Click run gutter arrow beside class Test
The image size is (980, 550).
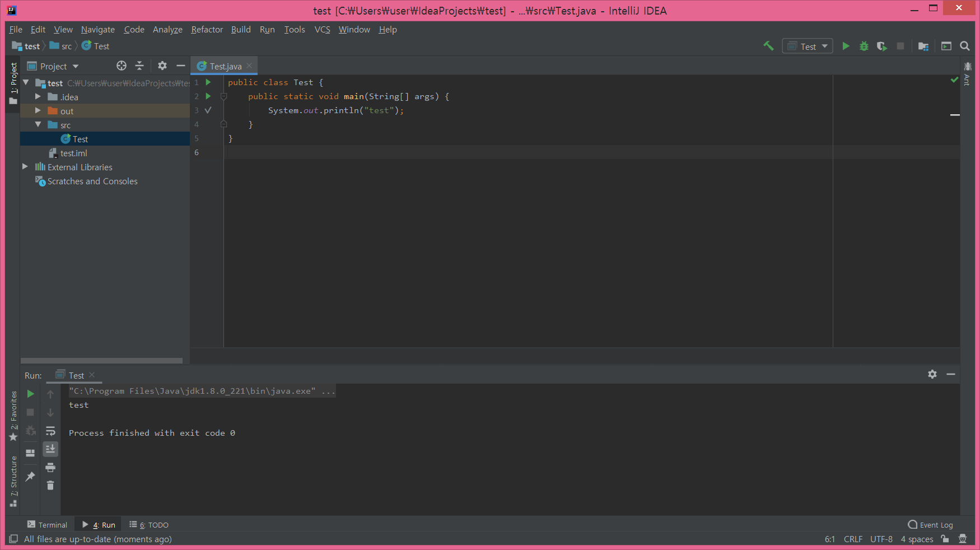(x=208, y=82)
